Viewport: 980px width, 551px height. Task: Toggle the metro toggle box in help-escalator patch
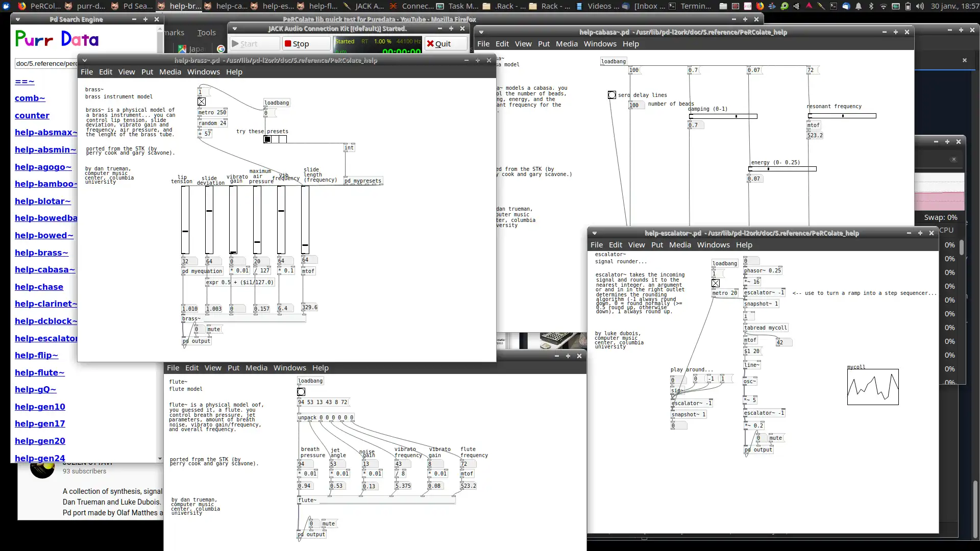(x=716, y=283)
